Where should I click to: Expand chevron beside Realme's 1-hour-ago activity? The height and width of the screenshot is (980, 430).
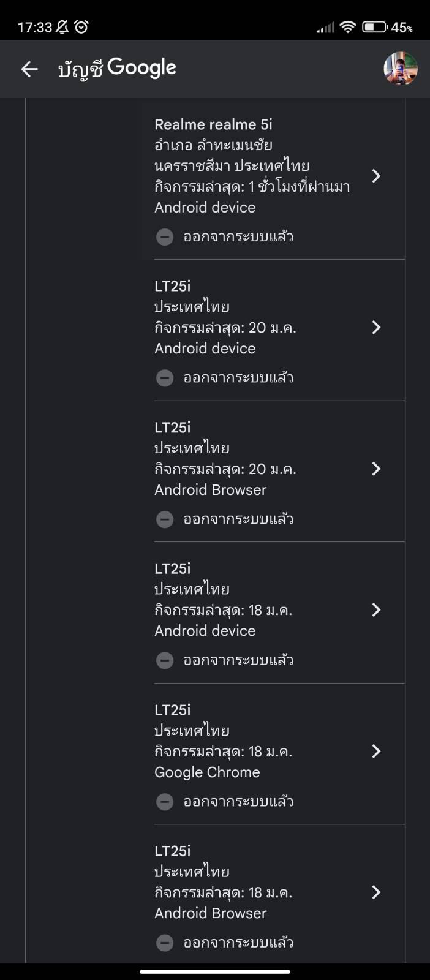[x=376, y=176]
